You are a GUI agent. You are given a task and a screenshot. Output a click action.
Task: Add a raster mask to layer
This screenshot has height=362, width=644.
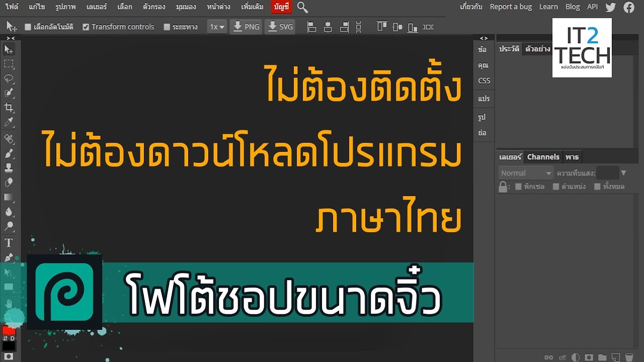pyautogui.click(x=589, y=357)
